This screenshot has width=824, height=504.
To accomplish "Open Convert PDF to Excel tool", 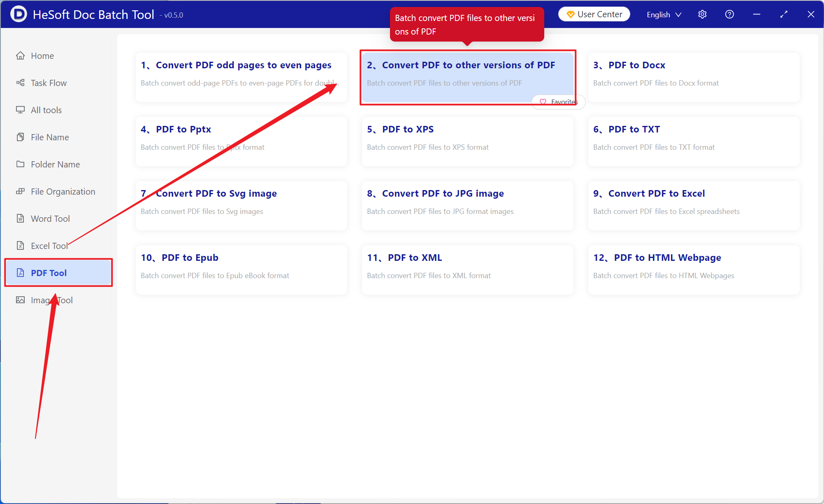I will click(x=694, y=206).
